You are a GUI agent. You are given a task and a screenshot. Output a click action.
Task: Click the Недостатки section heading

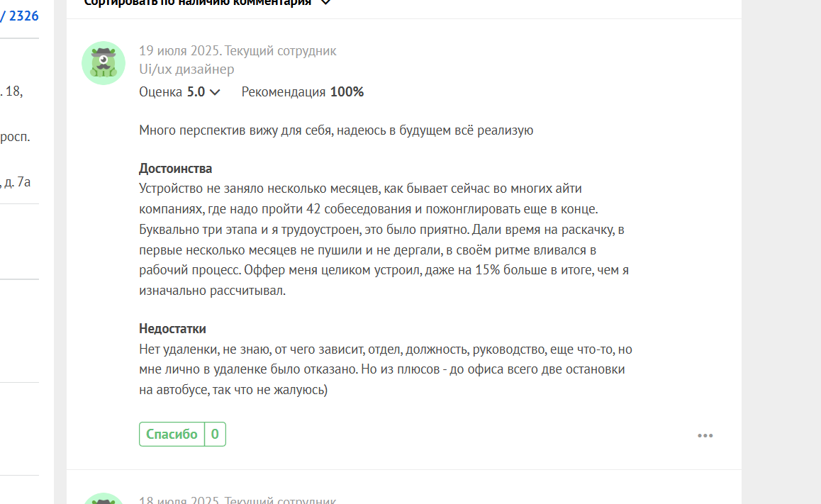tap(172, 329)
